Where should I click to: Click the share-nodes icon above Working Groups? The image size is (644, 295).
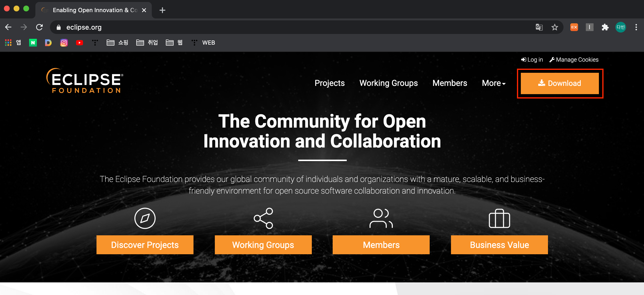point(263,218)
